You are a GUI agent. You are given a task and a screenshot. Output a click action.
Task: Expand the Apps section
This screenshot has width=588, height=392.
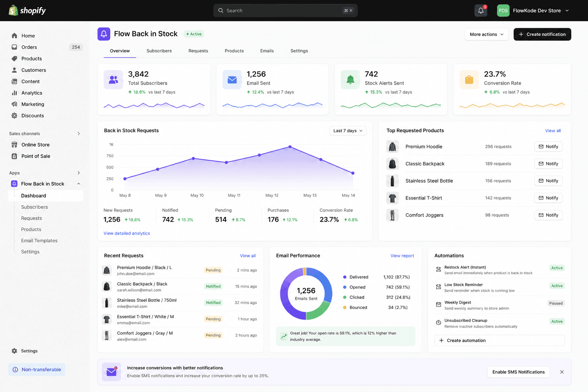[79, 173]
